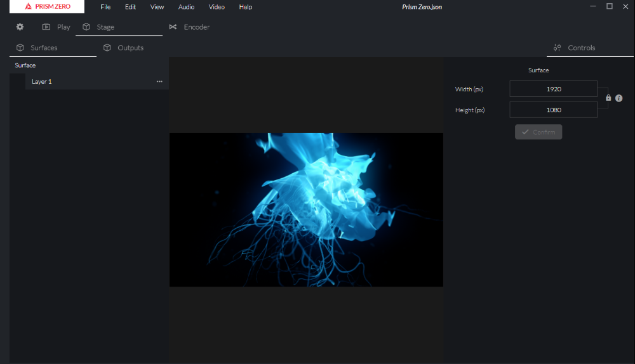Open Layer 1 options ellipsis menu
Image resolution: width=635 pixels, height=364 pixels.
(159, 82)
